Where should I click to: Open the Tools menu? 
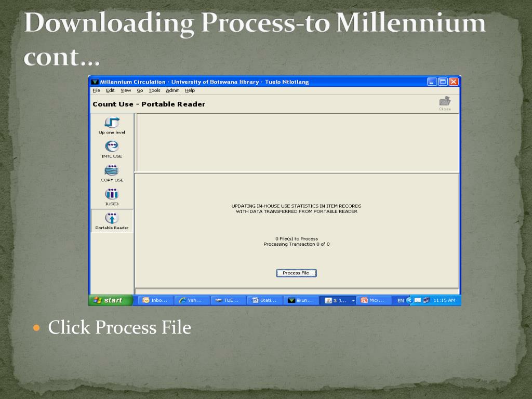pyautogui.click(x=154, y=90)
